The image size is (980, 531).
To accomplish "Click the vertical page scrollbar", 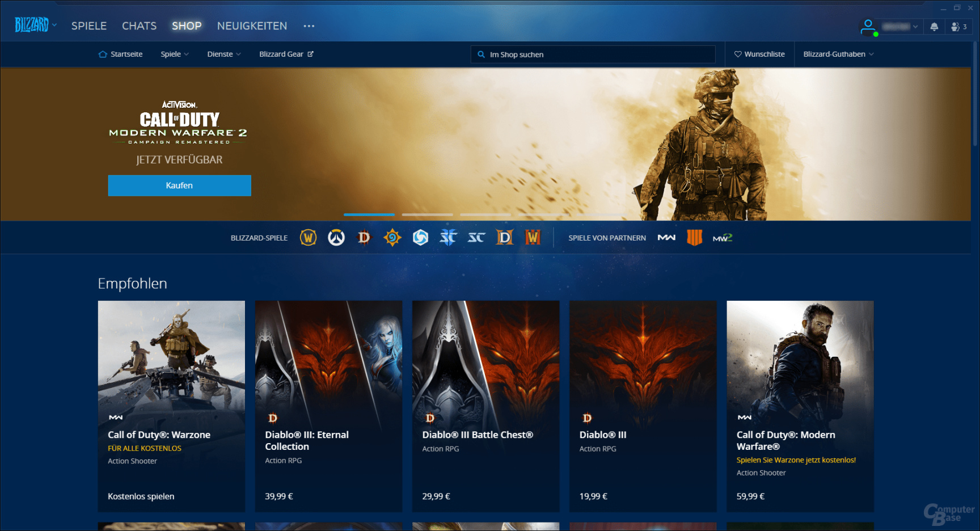I will point(975,94).
